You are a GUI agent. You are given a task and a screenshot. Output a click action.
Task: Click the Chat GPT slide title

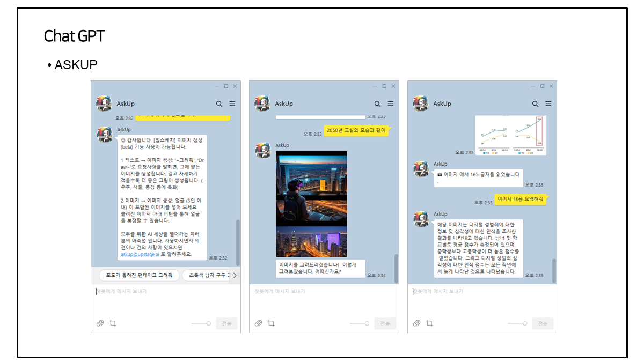tap(74, 36)
